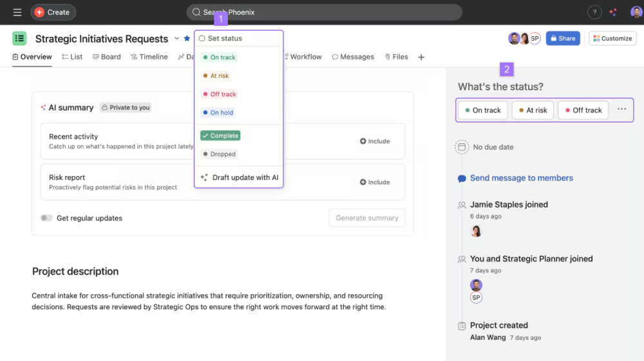Click the Search Phoenix field
Viewport: 644px width, 361px height.
pyautogui.click(x=324, y=12)
